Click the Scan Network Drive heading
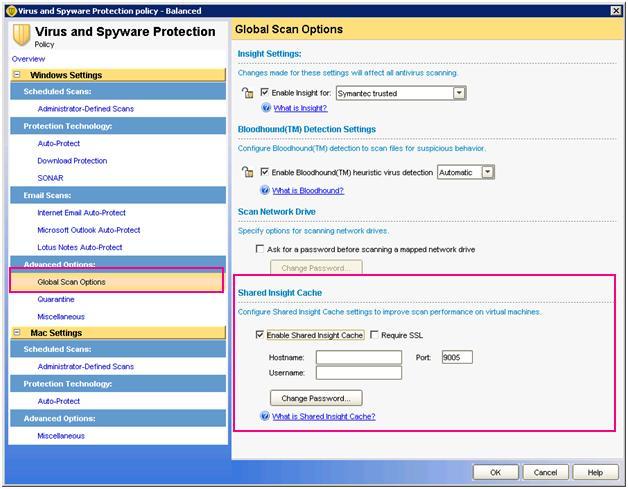 tap(277, 211)
